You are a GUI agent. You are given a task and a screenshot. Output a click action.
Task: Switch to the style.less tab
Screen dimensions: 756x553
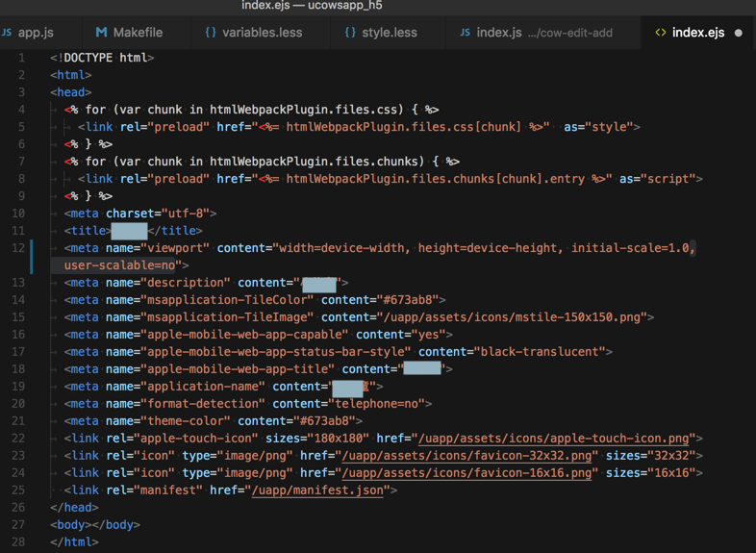389,33
